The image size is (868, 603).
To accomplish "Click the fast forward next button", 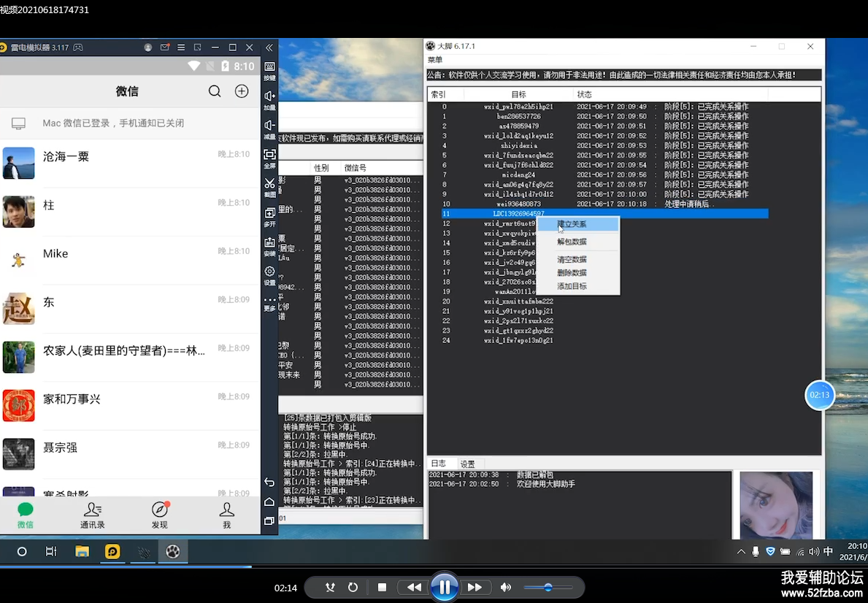I will [x=475, y=588].
